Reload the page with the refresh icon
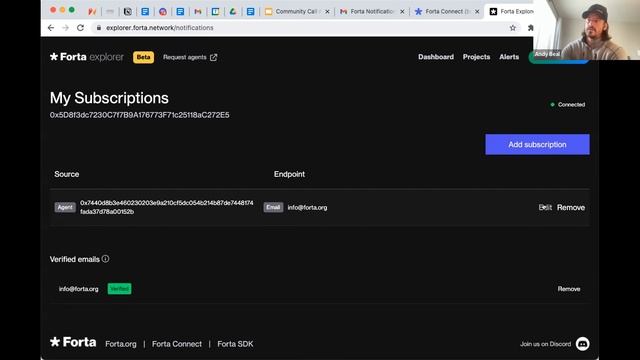Image resolution: width=640 pixels, height=360 pixels. [x=80, y=28]
